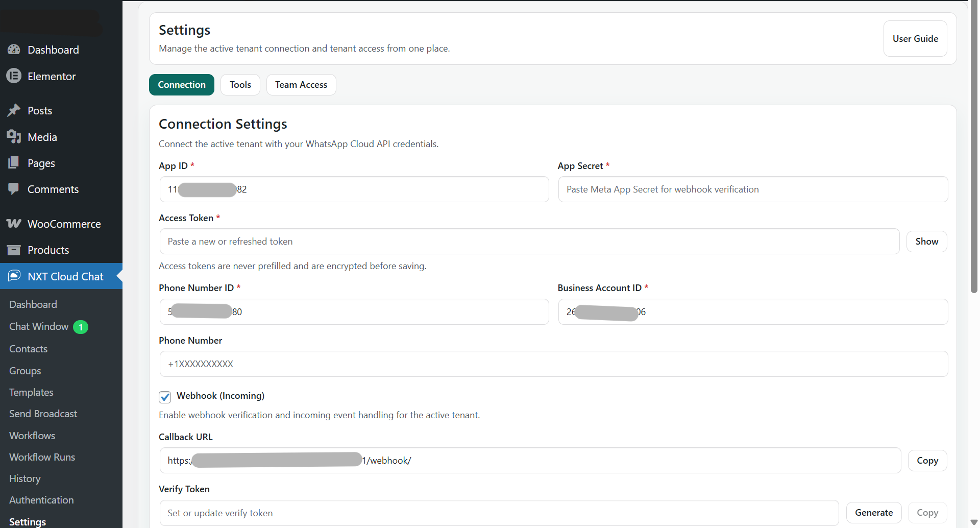This screenshot has height=528, width=980.
Task: Open Contacts submenu
Action: (28, 349)
